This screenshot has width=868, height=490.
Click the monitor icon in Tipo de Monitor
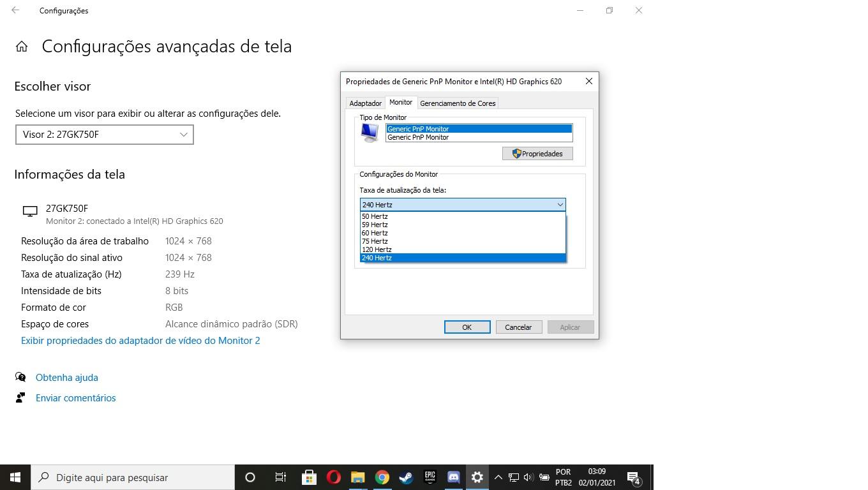click(370, 133)
